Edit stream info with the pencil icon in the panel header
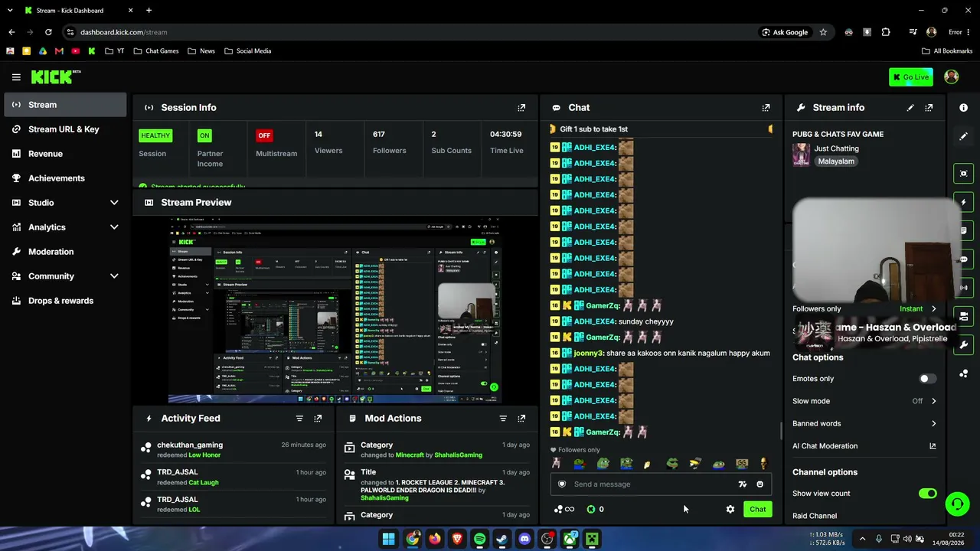Viewport: 980px width, 551px height. click(x=910, y=108)
